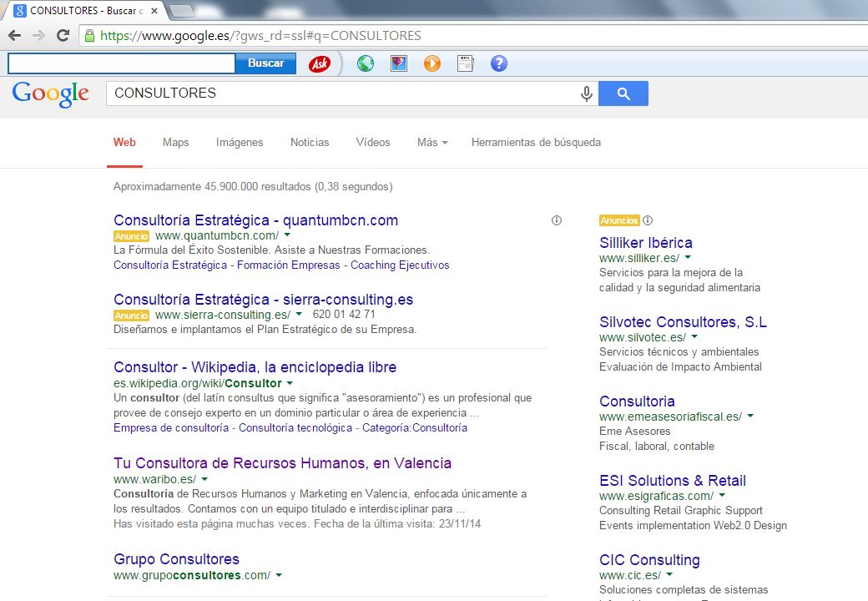Open Consultoría Estratégica - sierra-consulting.es result

[264, 300]
